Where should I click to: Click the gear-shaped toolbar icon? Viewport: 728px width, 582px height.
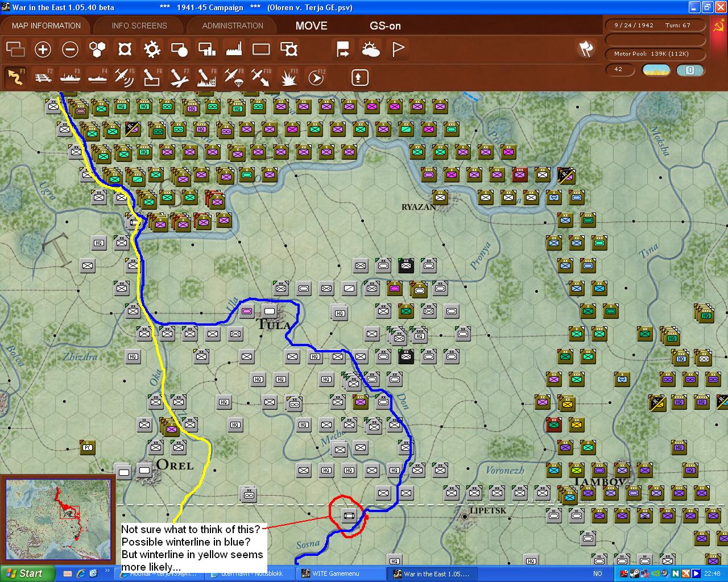coord(152,49)
